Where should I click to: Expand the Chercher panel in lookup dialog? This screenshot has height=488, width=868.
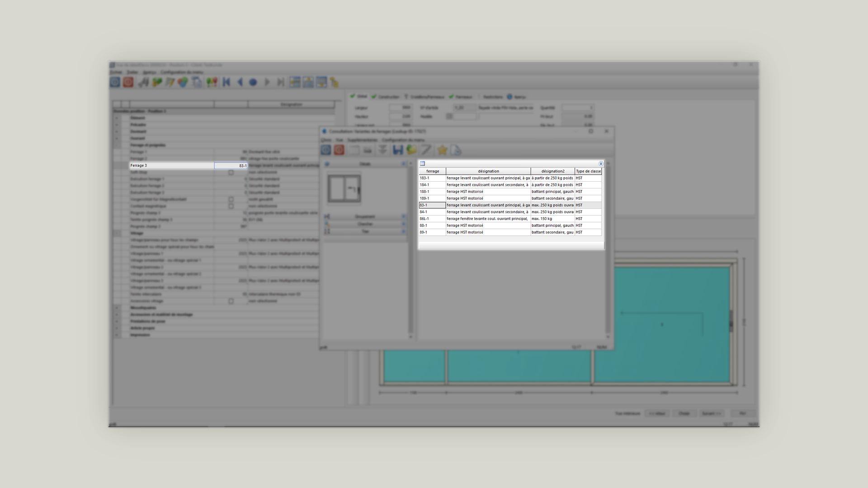tap(365, 224)
